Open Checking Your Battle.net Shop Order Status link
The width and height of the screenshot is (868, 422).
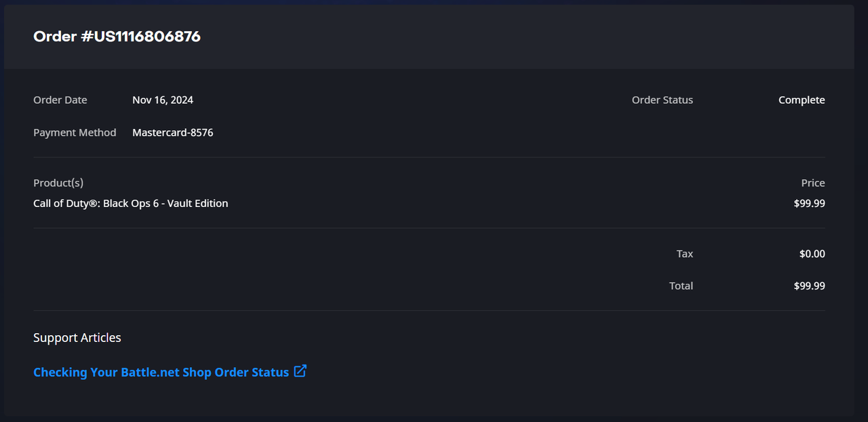[161, 372]
